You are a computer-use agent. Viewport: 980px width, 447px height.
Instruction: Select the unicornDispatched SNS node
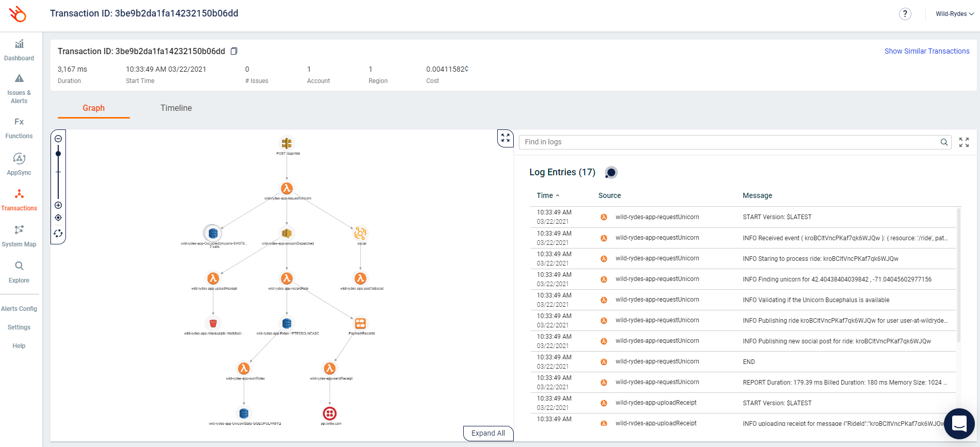coord(287,233)
